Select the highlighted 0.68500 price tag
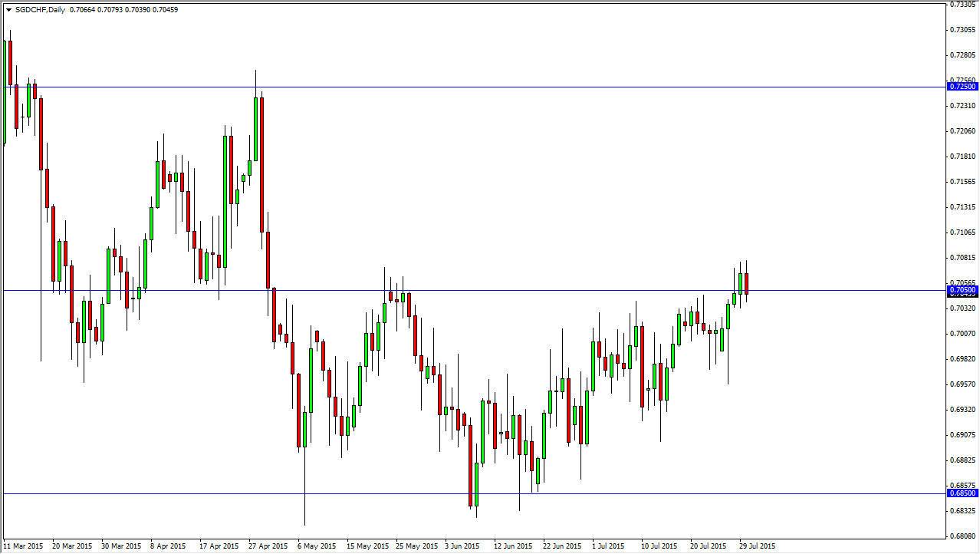 962,494
